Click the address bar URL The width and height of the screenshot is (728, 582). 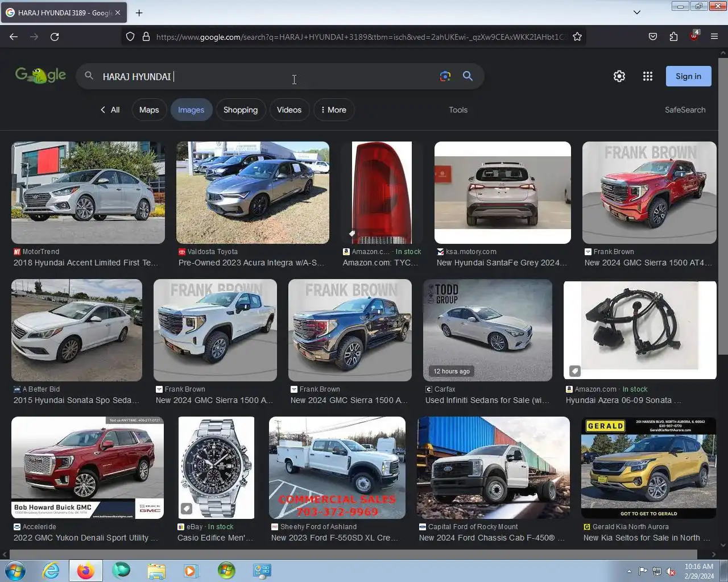[361, 36]
